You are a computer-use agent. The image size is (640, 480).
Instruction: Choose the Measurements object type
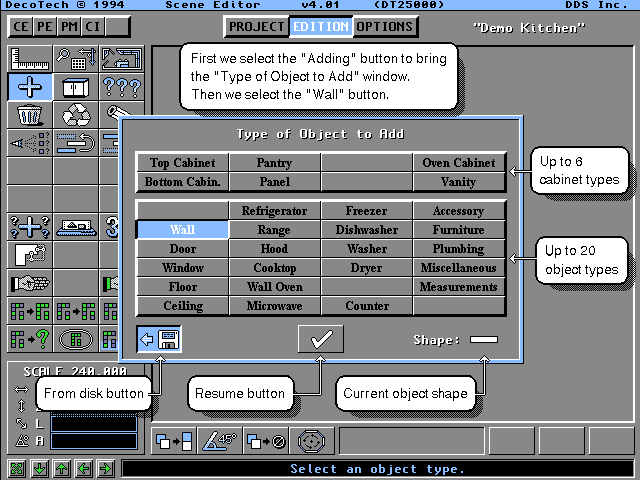pyautogui.click(x=459, y=287)
